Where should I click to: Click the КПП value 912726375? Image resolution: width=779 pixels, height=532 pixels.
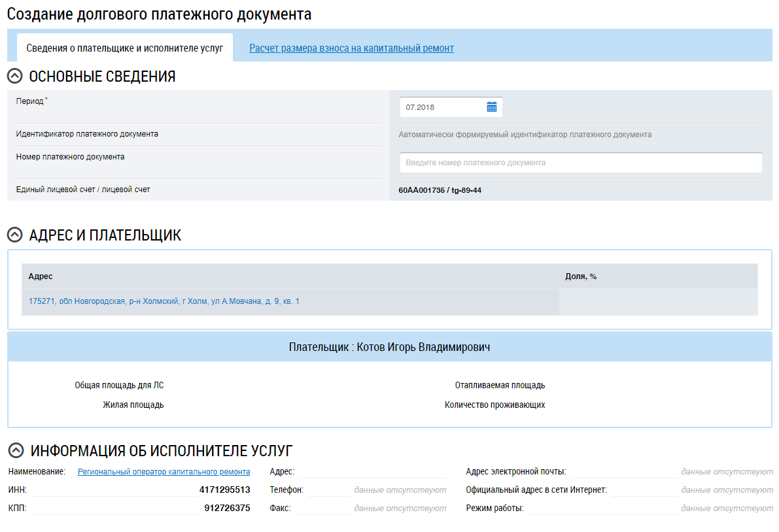(x=226, y=508)
